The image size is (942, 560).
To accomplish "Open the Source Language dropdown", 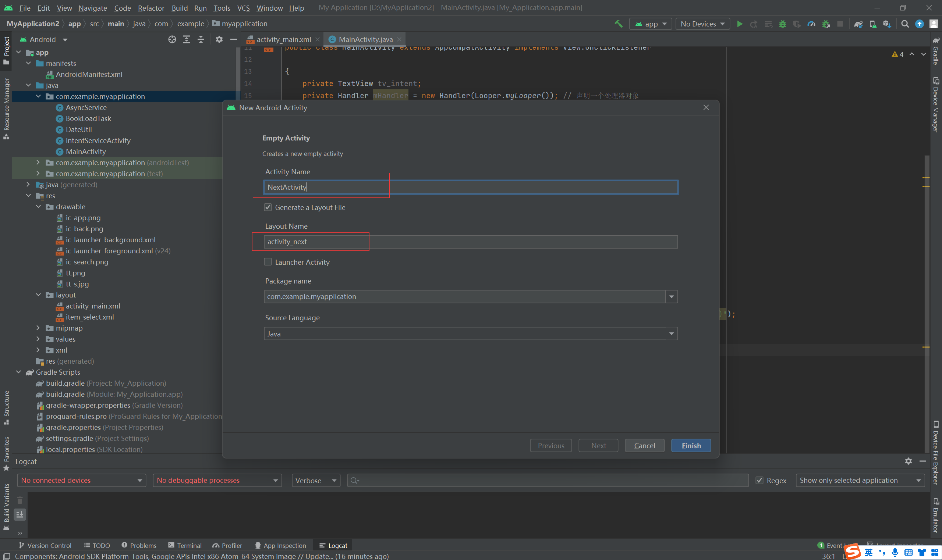I will click(x=470, y=333).
